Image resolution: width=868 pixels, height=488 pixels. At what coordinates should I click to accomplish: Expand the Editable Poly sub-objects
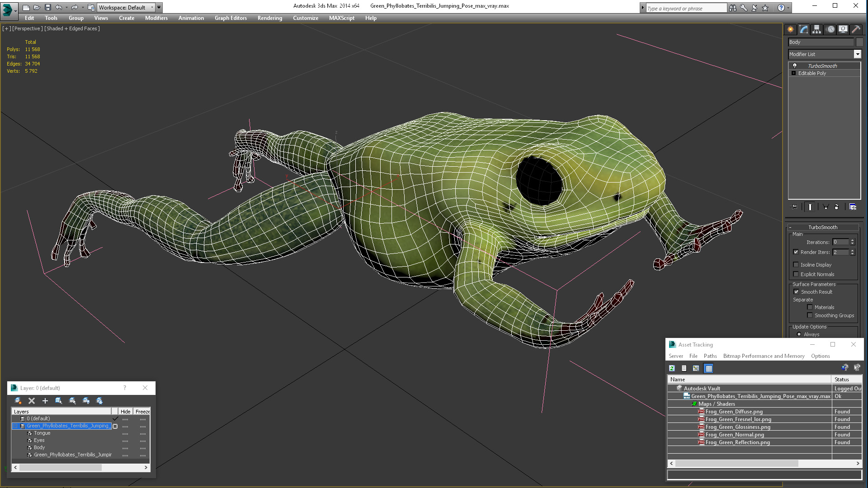coord(793,73)
